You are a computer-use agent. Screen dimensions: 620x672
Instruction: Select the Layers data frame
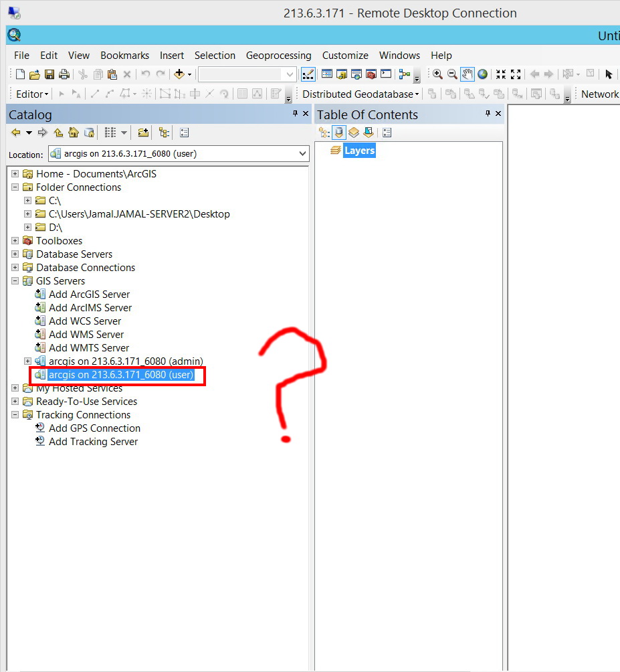point(359,151)
